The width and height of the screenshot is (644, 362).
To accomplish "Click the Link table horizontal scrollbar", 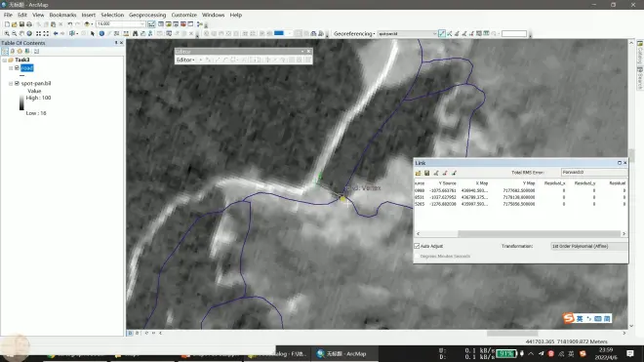I will coord(521,234).
